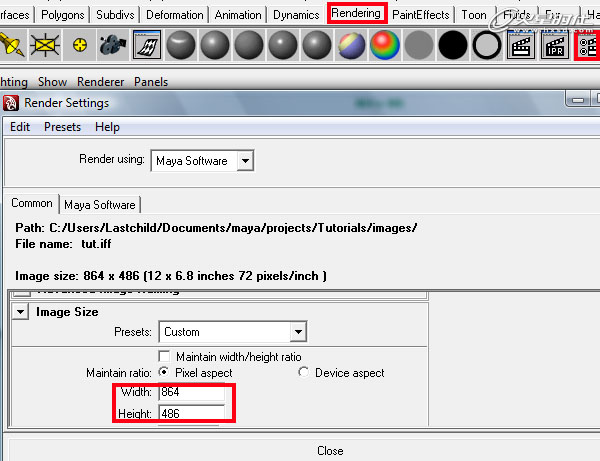Select the third gray material sphere
Image resolution: width=600 pixels, height=461 pixels.
[x=249, y=45]
